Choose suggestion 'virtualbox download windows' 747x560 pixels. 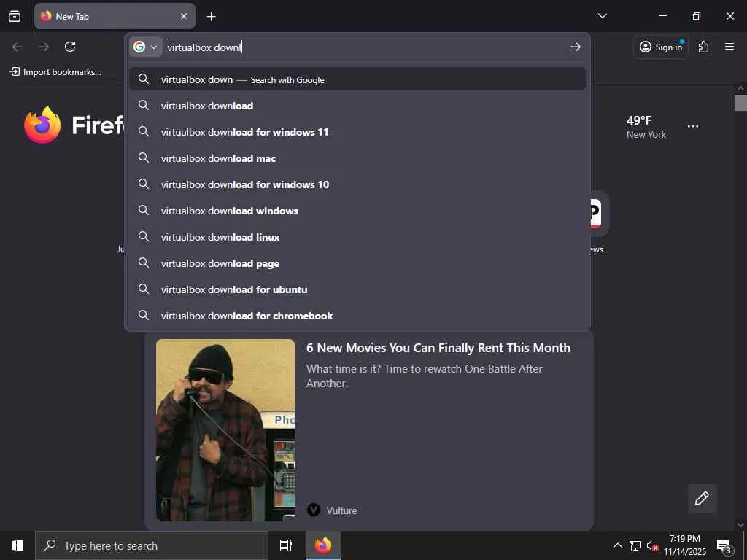pos(357,211)
